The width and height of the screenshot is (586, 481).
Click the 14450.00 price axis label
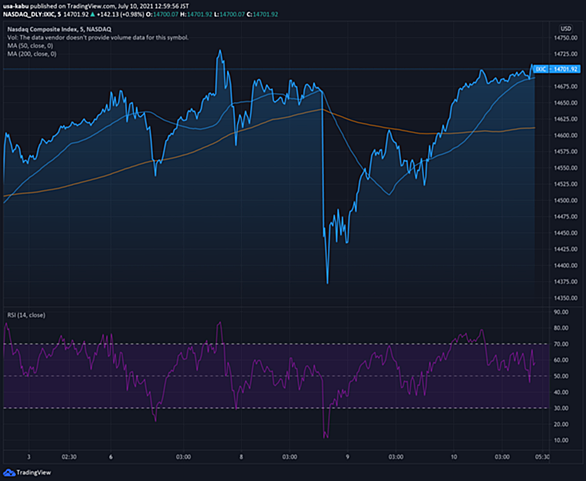pos(565,233)
